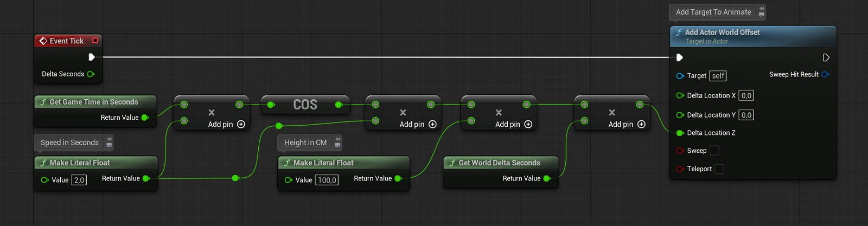The image size is (868, 226).
Task: Click the COS node input pin
Action: click(x=271, y=105)
